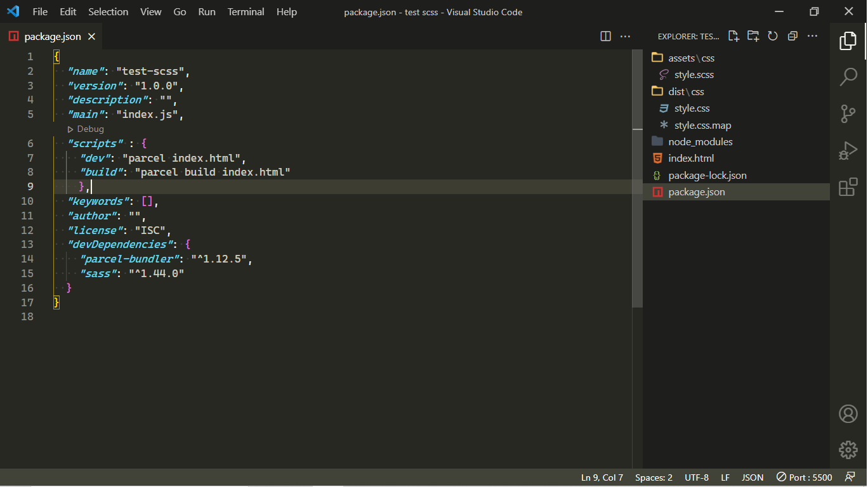Change file encoding via UTF-8
This screenshot has height=487, width=868.
(697, 477)
